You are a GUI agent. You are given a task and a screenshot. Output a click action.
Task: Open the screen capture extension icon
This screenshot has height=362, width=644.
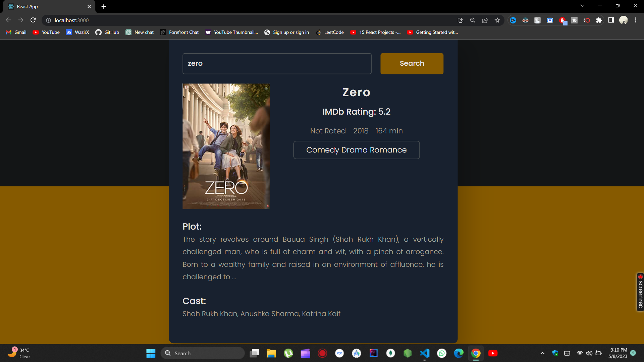coord(550,20)
